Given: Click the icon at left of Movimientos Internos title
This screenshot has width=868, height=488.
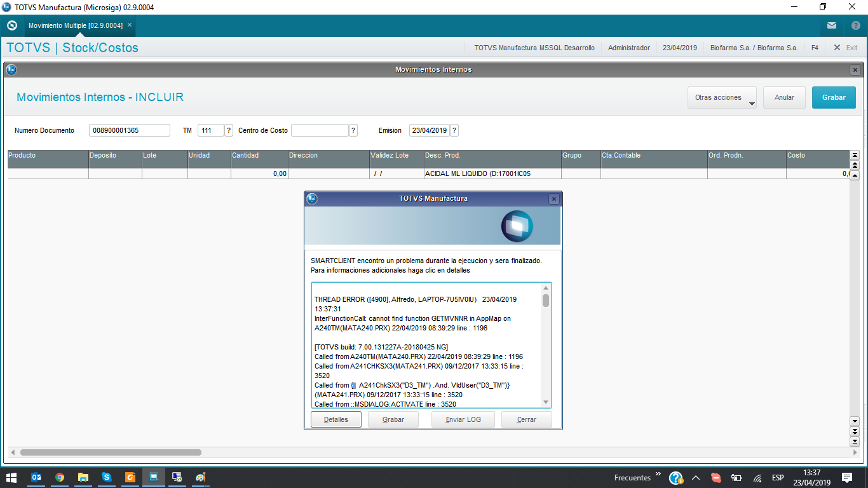Looking at the screenshot, I should pos(11,69).
